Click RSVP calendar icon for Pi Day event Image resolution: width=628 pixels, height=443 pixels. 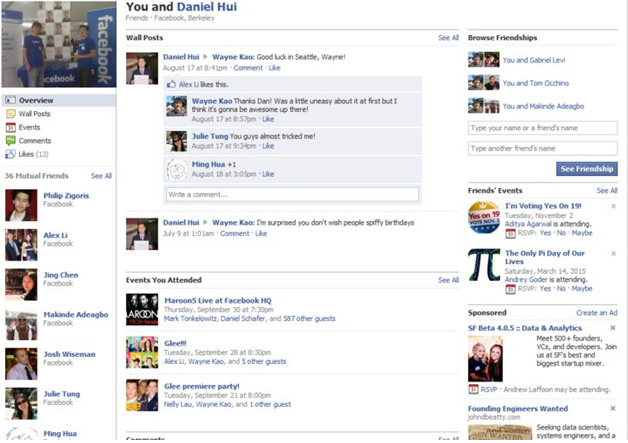coord(510,289)
